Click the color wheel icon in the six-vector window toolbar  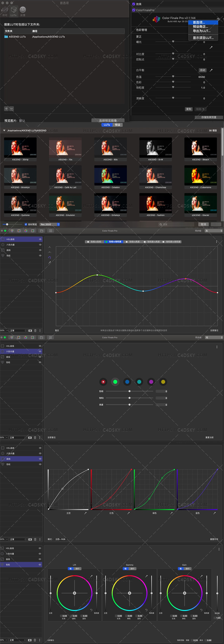pyautogui.click(x=25, y=338)
